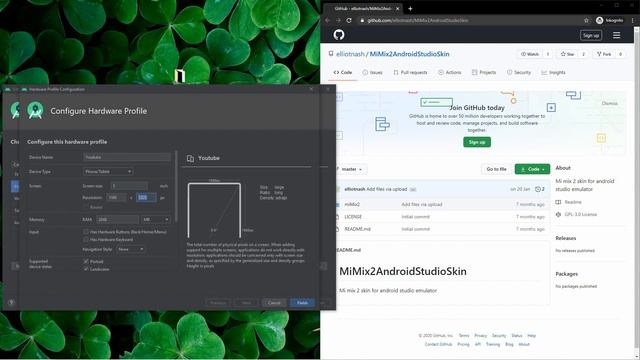Click the Go to file button
The height and width of the screenshot is (360, 640).
click(496, 169)
